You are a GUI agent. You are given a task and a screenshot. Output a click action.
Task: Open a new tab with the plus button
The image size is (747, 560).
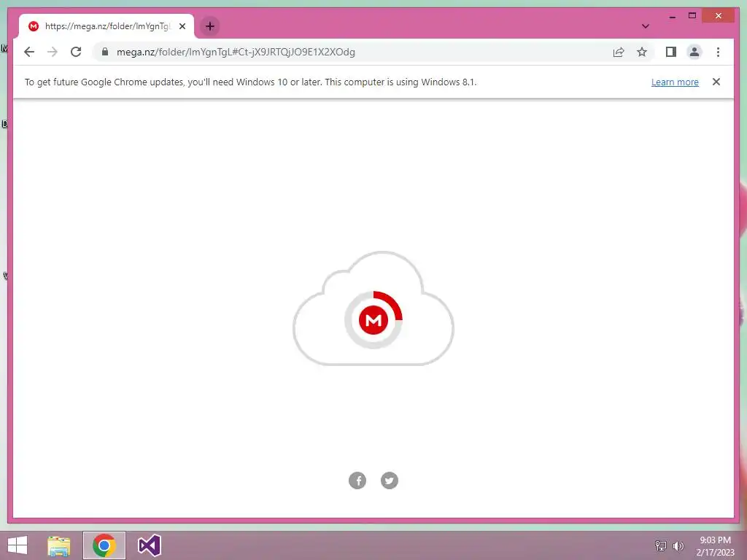209,26
